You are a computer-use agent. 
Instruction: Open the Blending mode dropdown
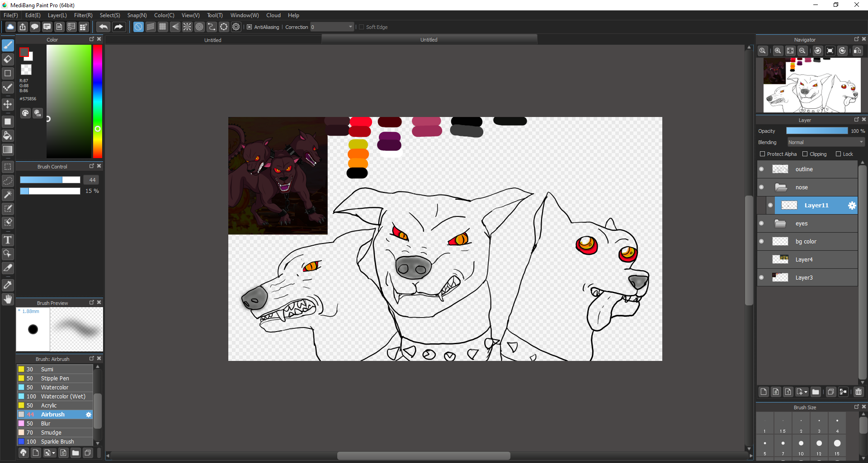click(x=826, y=142)
